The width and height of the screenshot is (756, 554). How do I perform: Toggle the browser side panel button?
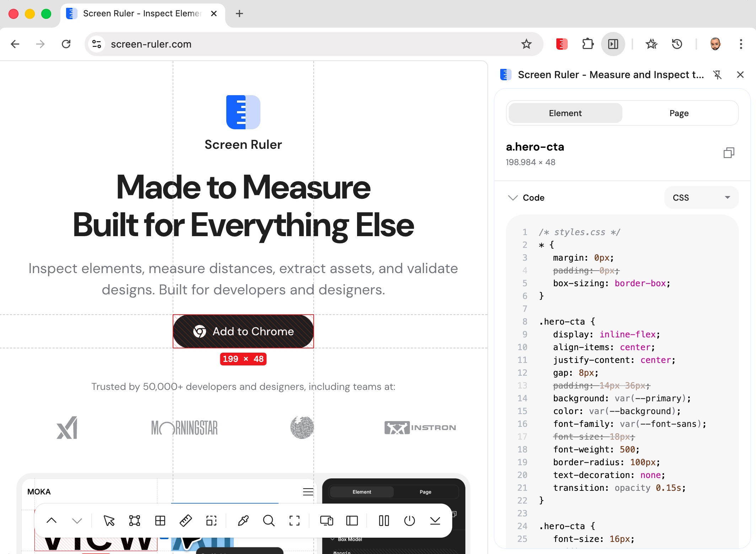613,44
